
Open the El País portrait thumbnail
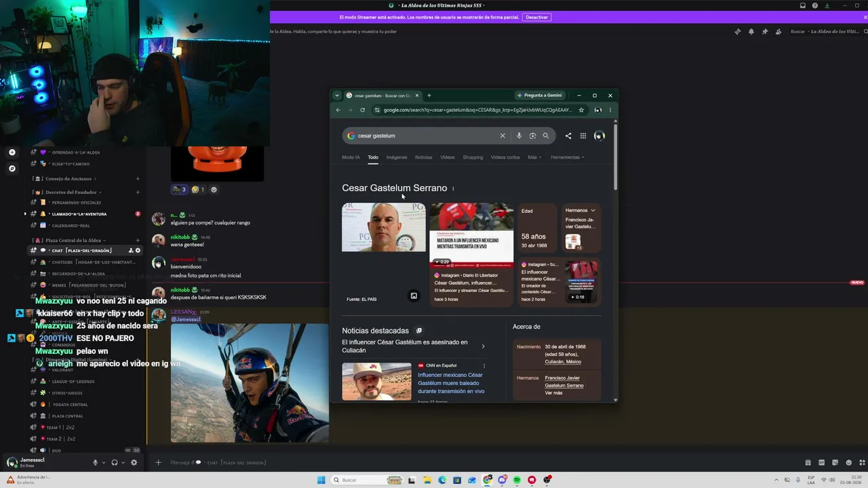384,227
